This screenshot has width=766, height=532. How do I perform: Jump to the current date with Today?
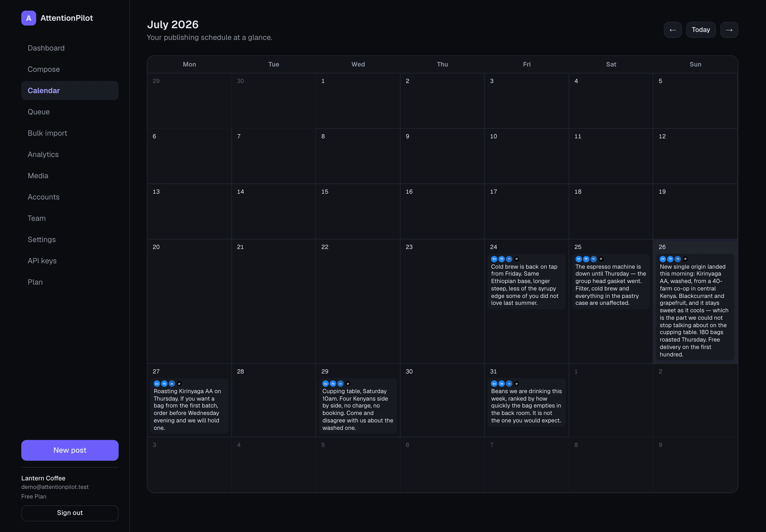click(x=701, y=30)
